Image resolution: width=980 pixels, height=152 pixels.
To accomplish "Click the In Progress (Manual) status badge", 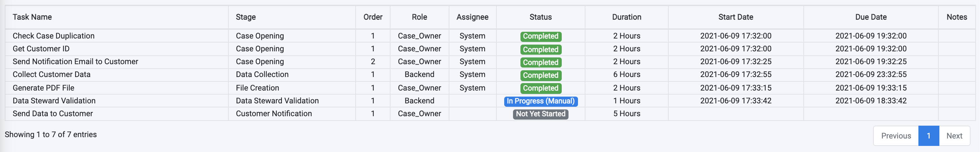I will click(540, 101).
